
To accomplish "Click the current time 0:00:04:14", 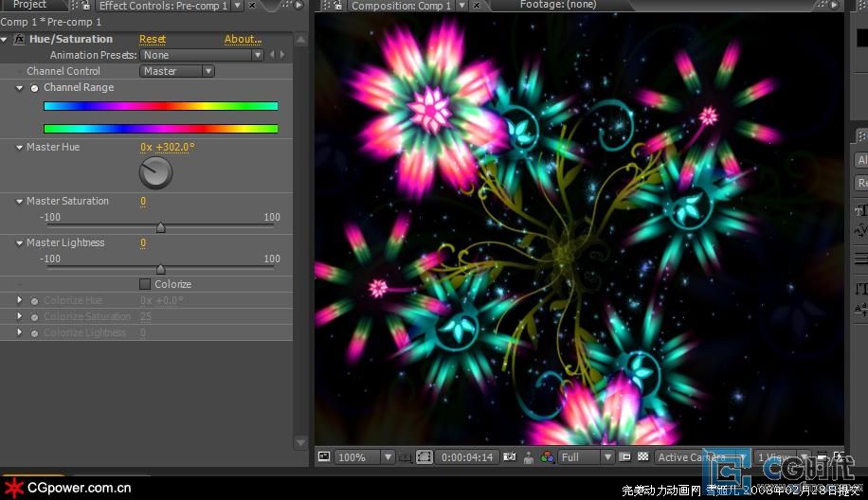I will pyautogui.click(x=466, y=457).
